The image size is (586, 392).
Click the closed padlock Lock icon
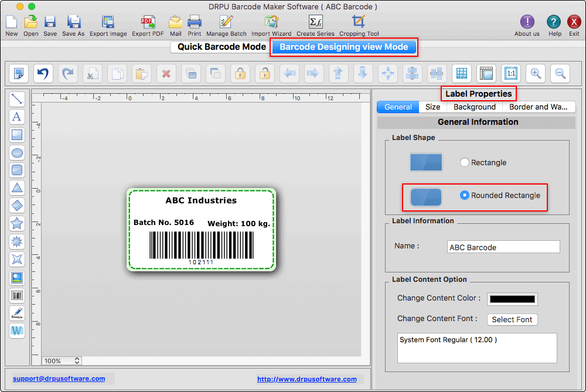click(240, 73)
